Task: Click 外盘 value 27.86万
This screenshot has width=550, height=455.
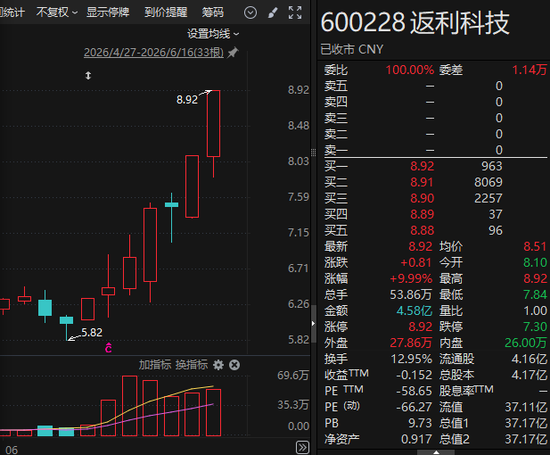Action: pyautogui.click(x=411, y=343)
